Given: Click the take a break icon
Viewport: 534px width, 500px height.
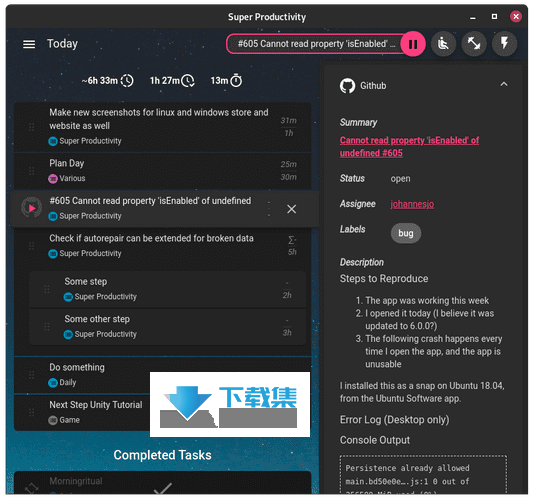Looking at the screenshot, I should [443, 44].
